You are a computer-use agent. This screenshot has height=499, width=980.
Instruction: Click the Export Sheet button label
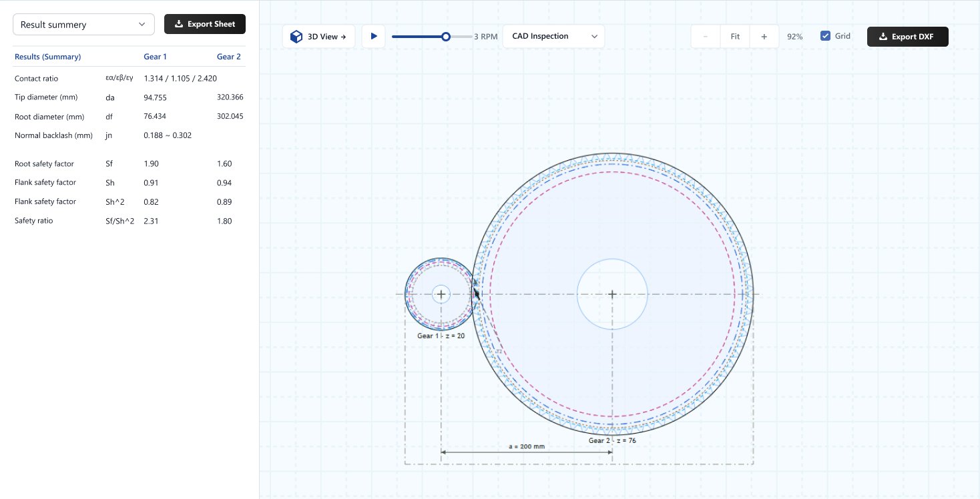(211, 24)
